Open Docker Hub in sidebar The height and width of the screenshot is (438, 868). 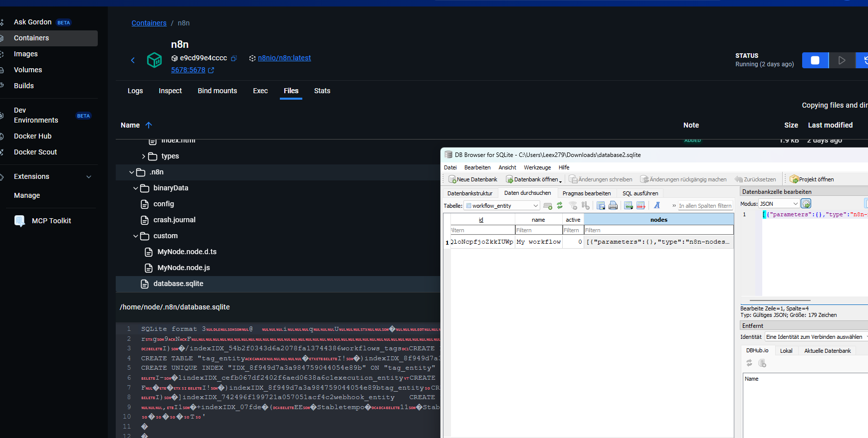(33, 136)
